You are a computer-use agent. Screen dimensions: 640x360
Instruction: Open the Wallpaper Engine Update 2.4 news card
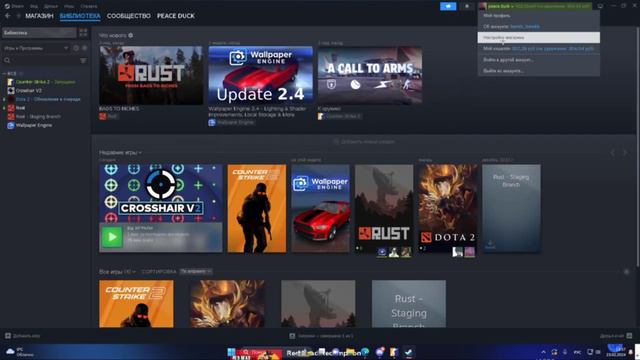click(260, 75)
